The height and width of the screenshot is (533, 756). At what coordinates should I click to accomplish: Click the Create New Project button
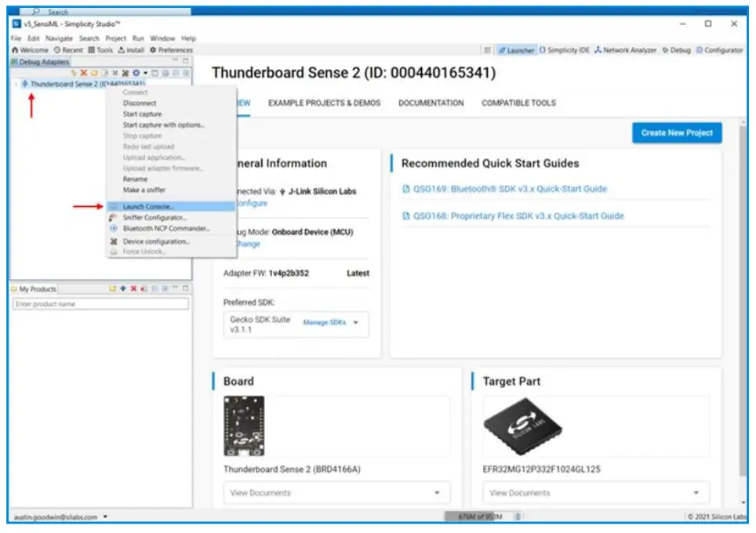675,132
